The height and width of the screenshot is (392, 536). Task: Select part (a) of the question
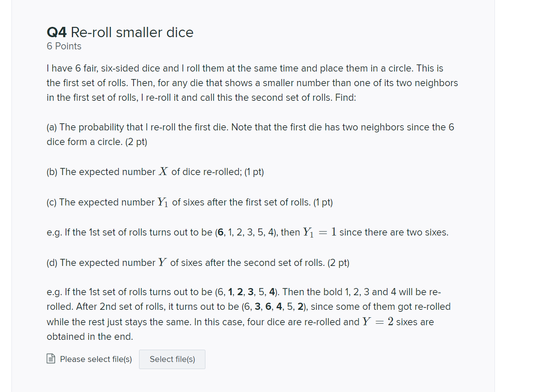(250, 134)
